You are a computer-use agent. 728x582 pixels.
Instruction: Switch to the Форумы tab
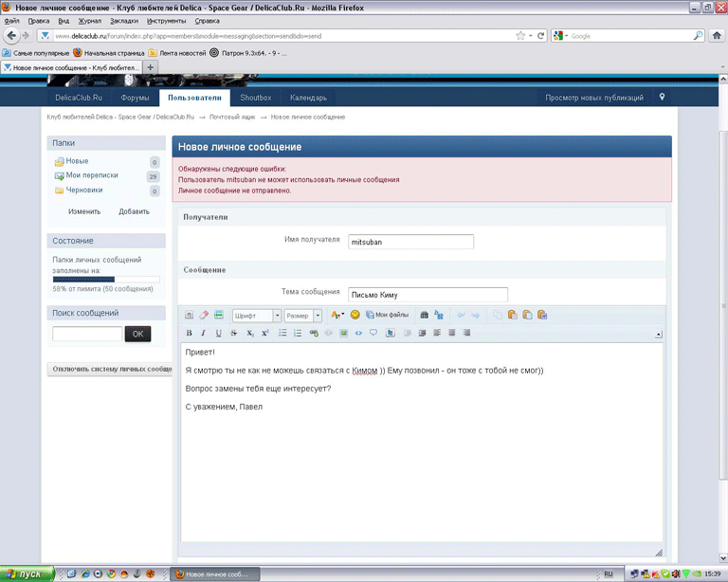tap(136, 98)
